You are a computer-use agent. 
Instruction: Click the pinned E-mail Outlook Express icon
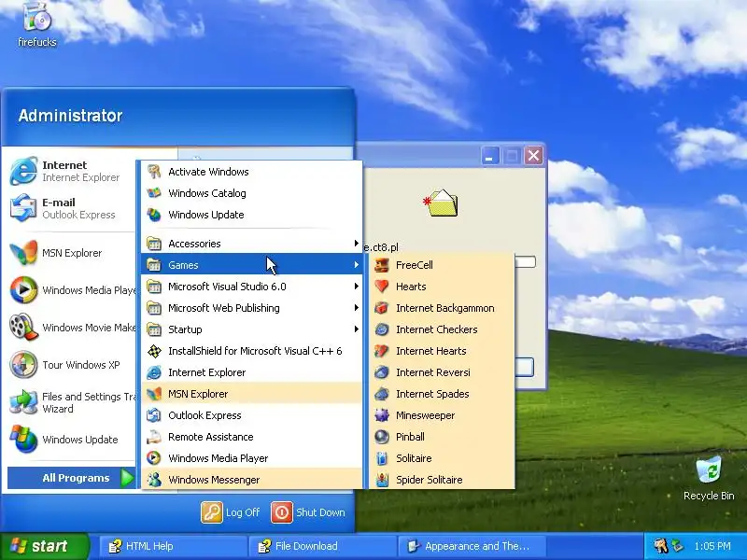click(23, 208)
